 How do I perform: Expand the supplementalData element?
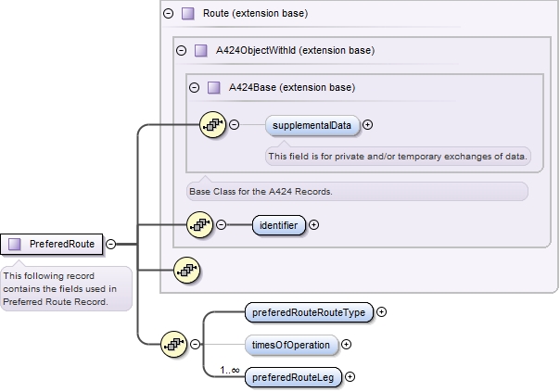pos(368,124)
